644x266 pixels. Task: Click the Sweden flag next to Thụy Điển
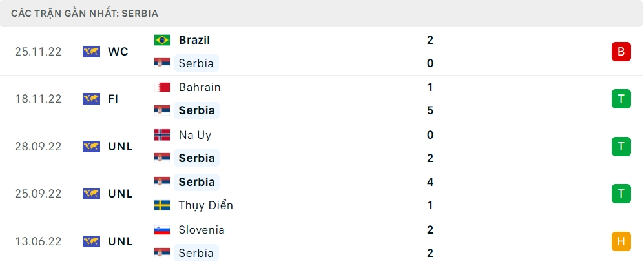pos(162,205)
